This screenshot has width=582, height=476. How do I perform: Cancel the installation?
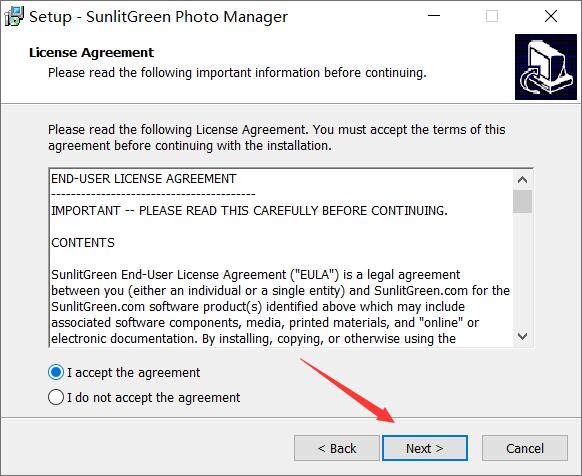click(x=525, y=448)
